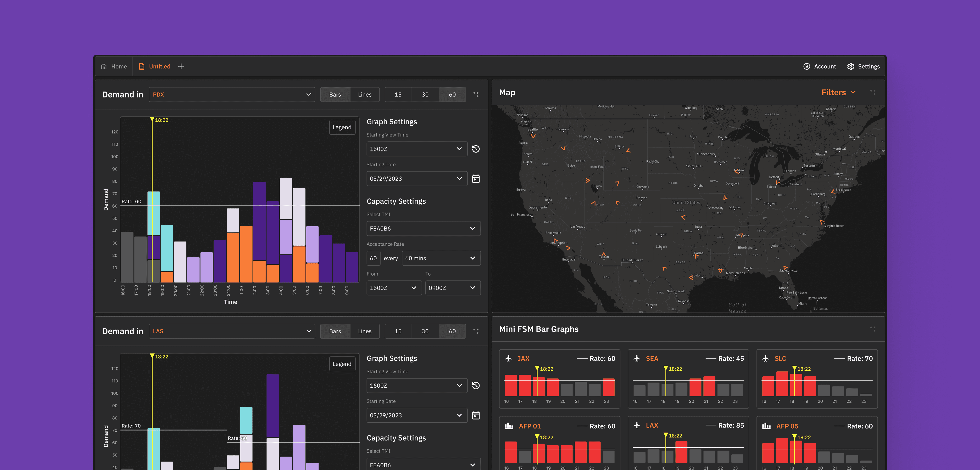
Task: Open the calendar icon next to PDX Starting Date
Action: [476, 178]
